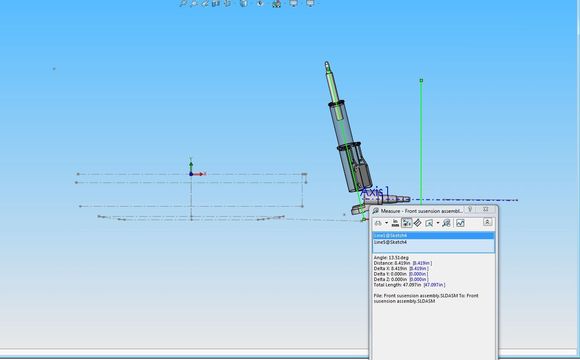Expand the Arc/Circle Measurements dropdown arrow
The image size is (580, 360).
tap(387, 223)
